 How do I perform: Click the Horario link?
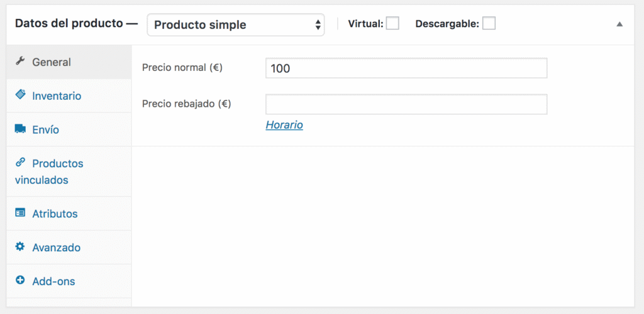click(x=284, y=125)
